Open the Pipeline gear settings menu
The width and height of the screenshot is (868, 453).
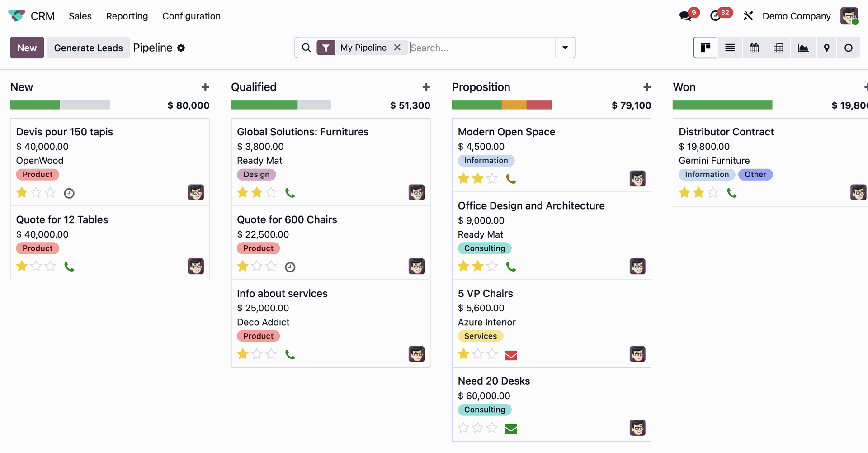coord(181,48)
